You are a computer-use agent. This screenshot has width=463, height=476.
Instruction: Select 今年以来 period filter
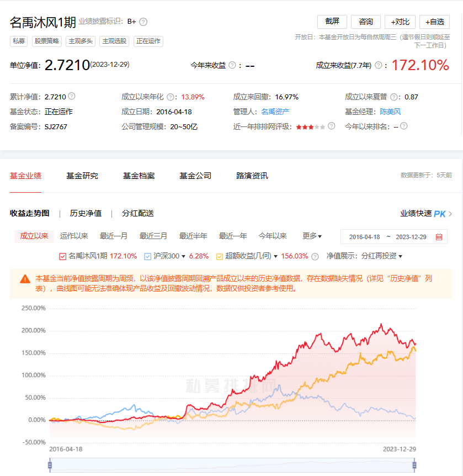click(273, 236)
